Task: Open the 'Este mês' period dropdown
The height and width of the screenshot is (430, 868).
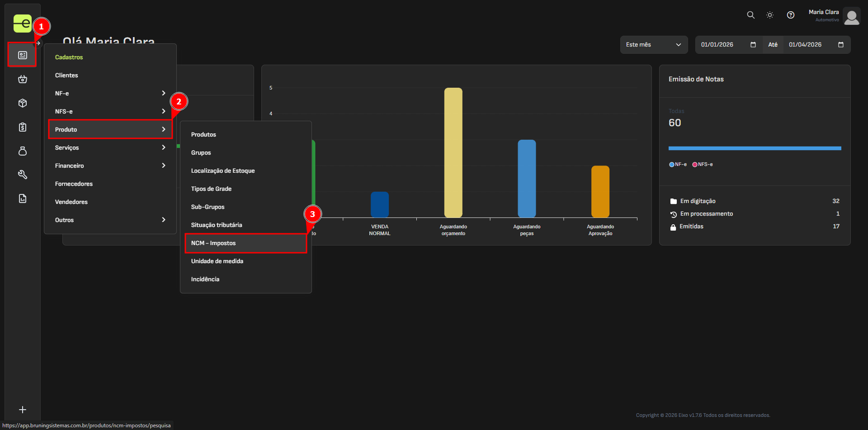Action: click(653, 45)
